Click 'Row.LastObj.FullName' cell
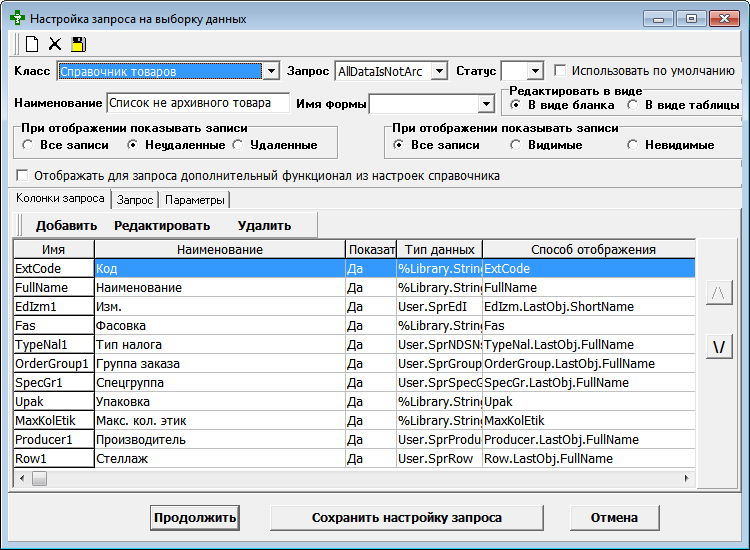750x550 pixels. coord(589,459)
